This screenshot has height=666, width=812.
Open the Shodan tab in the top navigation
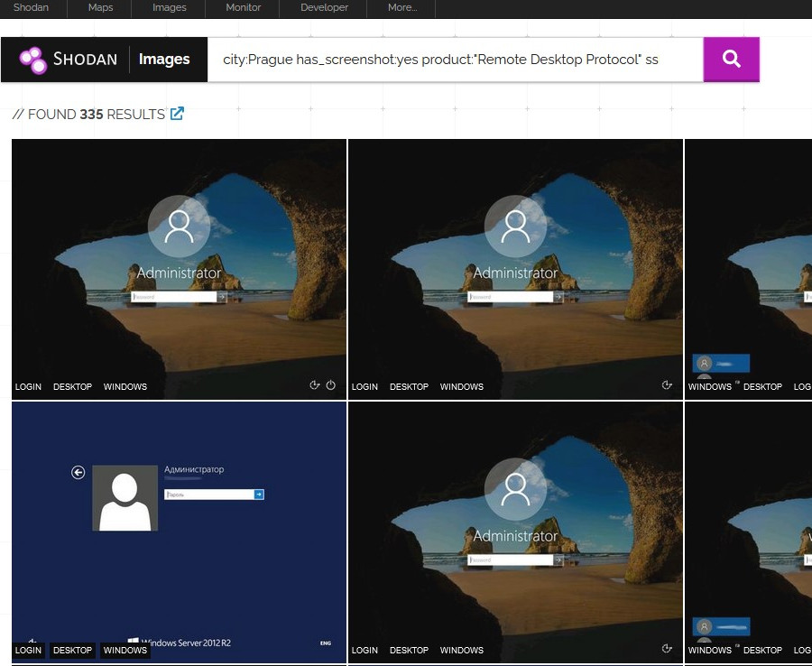(x=31, y=8)
